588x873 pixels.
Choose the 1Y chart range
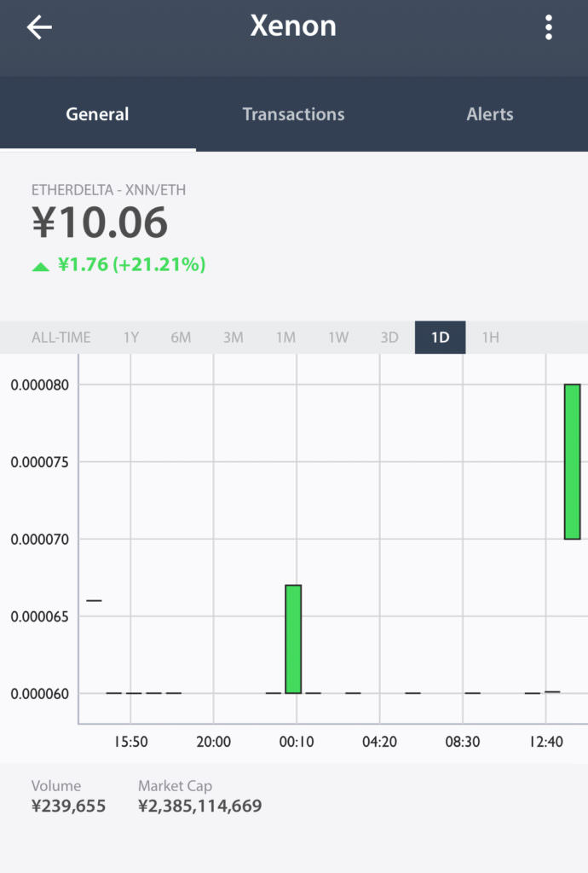[130, 338]
